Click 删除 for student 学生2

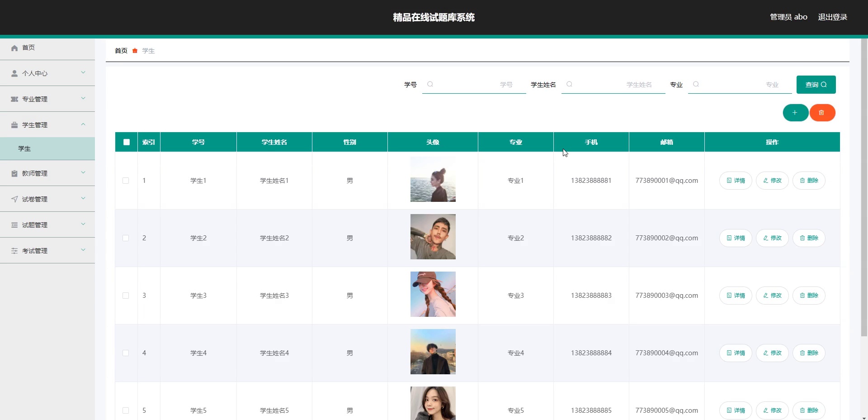[x=809, y=238]
